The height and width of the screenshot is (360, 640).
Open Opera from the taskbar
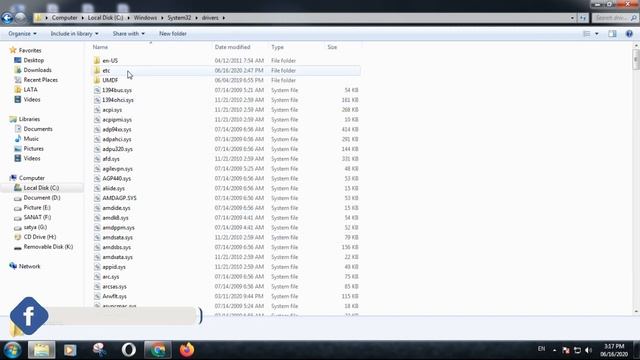click(129, 350)
